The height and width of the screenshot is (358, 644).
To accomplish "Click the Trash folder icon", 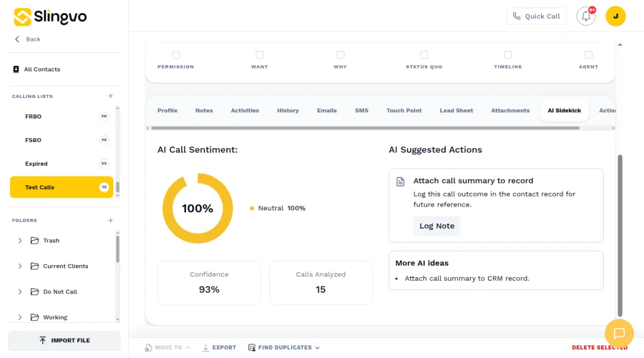I will coord(35,241).
